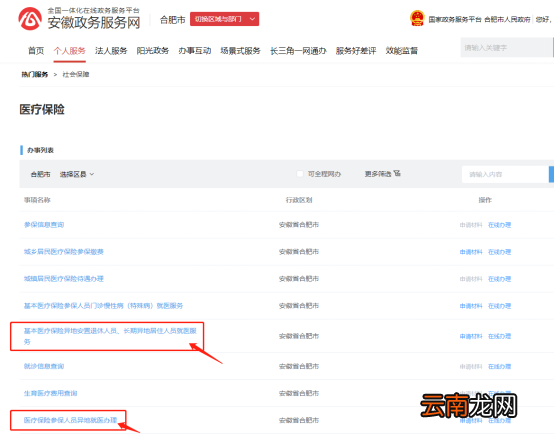Click the 行政区划 column header

pos(299,200)
